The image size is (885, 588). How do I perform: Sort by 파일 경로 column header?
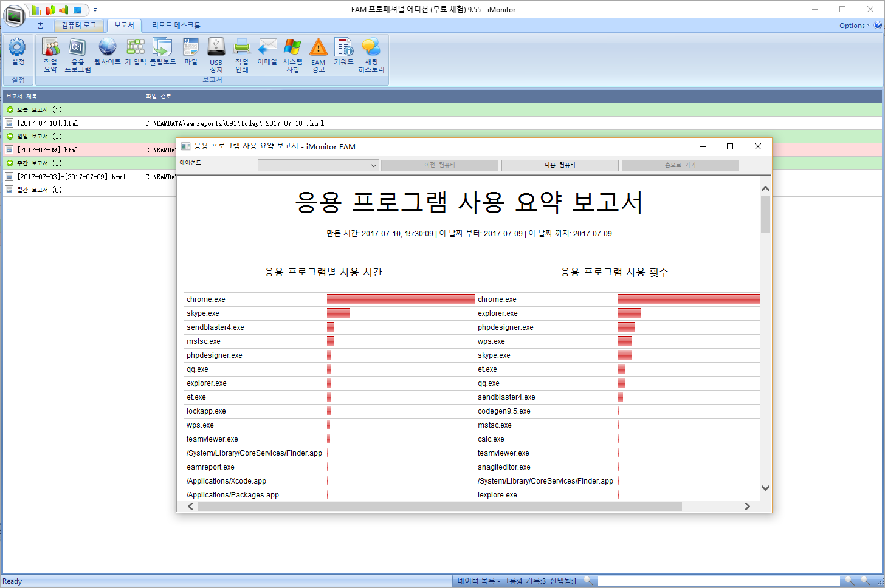512,96
